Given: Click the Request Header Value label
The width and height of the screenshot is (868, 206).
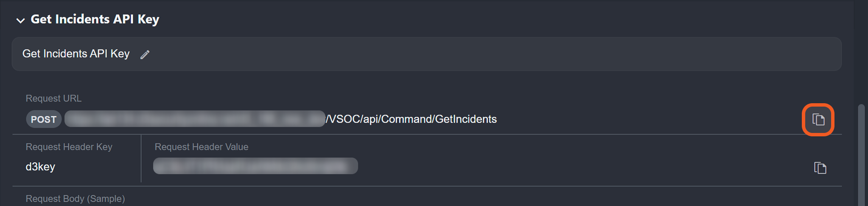Looking at the screenshot, I should pos(202,147).
